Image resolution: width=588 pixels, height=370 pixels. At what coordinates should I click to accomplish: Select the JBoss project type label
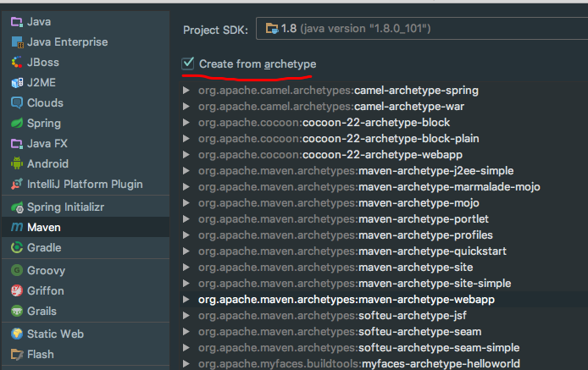tap(43, 62)
